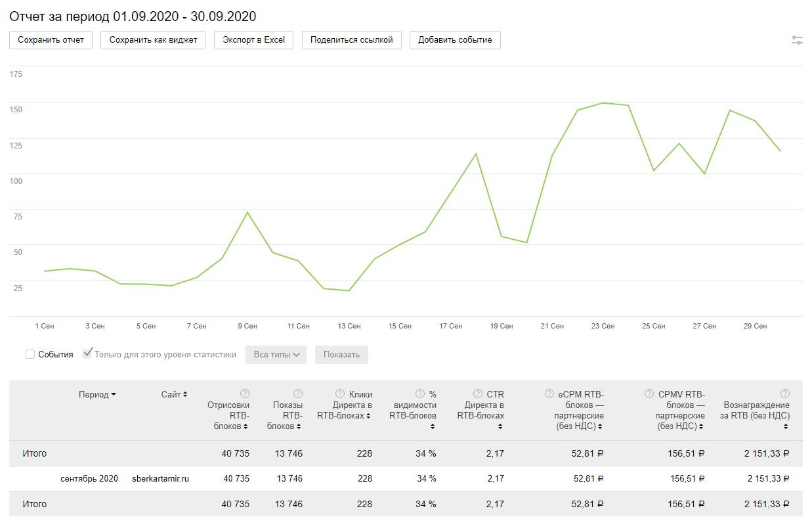Viewport: 812px width, 521px height.
Task: Click Сохранить отчет button
Action: tap(51, 40)
